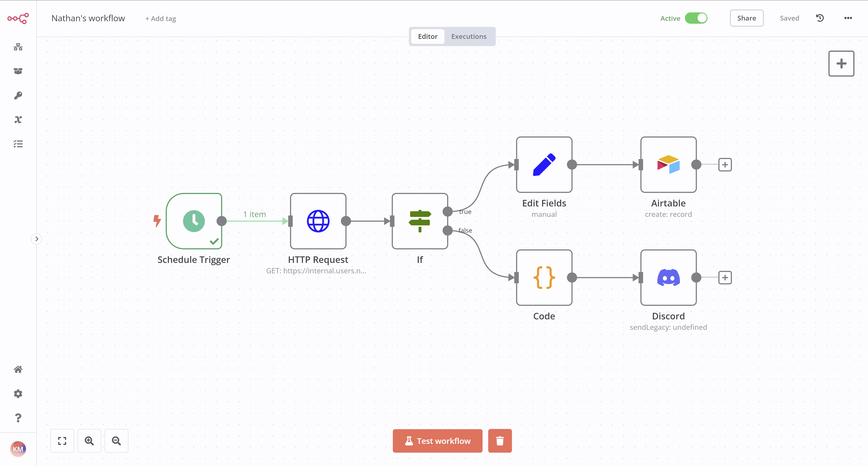
Task: Open workflow history via the clock icon
Action: tap(820, 18)
